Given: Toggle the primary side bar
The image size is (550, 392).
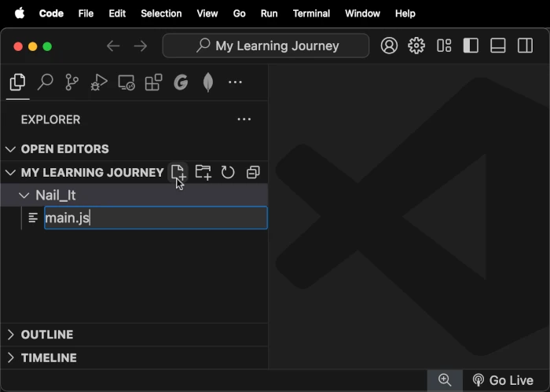Looking at the screenshot, I should [471, 46].
